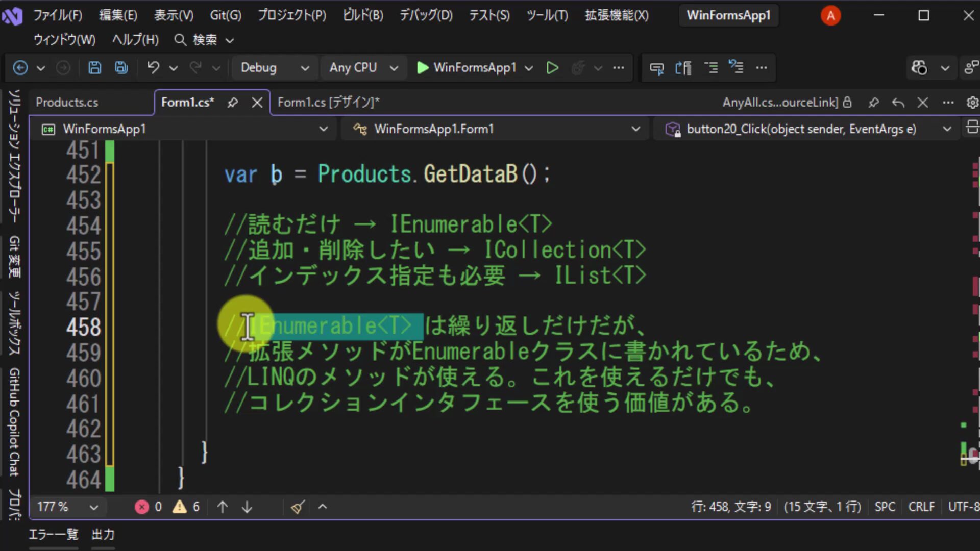The image size is (980, 551).
Task: Toggle the SPC whitespace indicator in status bar
Action: tap(885, 507)
